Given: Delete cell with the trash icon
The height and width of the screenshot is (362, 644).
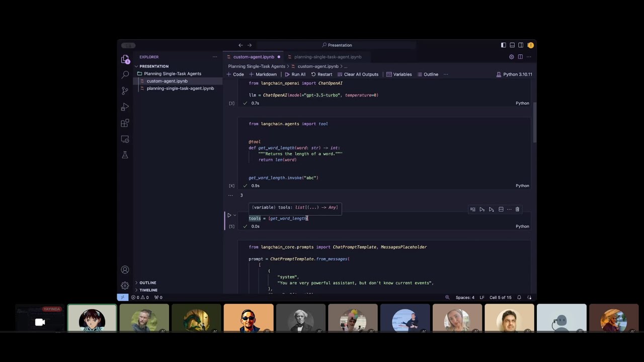Looking at the screenshot, I should coord(517,209).
